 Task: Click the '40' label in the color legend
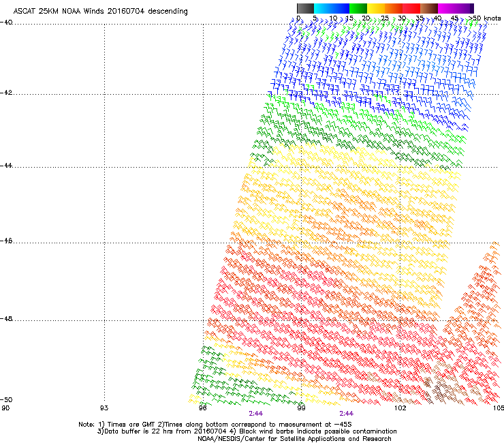pos(437,18)
